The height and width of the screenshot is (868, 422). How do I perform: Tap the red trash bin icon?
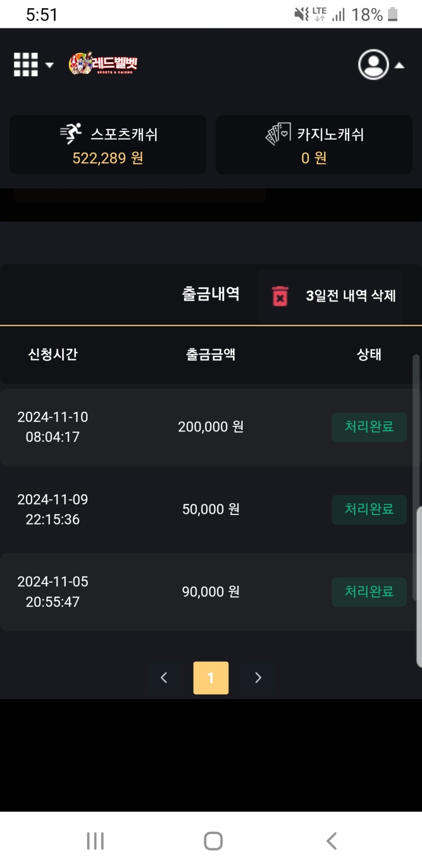point(280,296)
